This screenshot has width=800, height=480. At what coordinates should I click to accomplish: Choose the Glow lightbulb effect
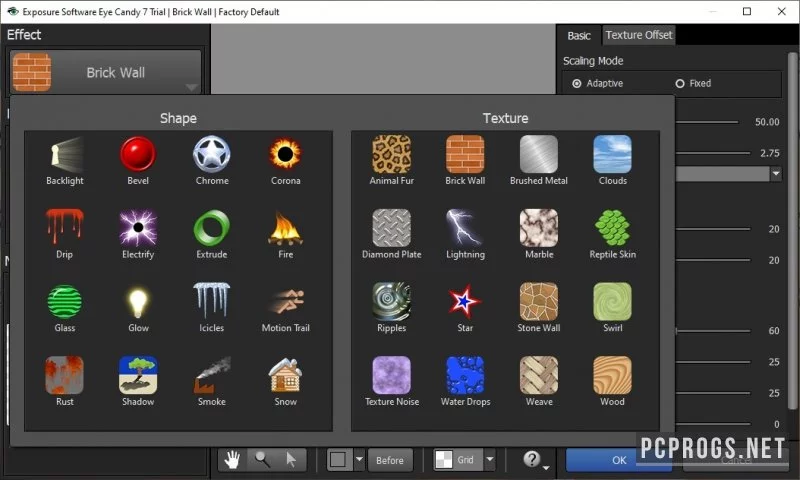coord(138,301)
